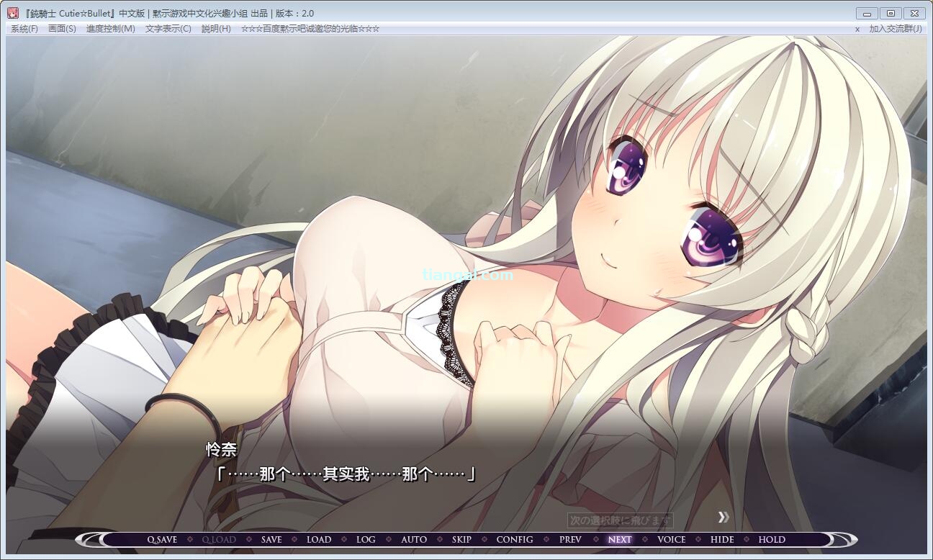This screenshot has height=560, width=933.
Task: Click the Q.LOAD button
Action: [x=219, y=539]
